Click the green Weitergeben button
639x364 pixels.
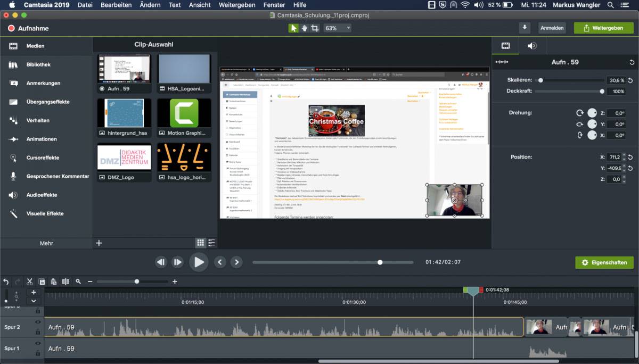click(x=603, y=27)
